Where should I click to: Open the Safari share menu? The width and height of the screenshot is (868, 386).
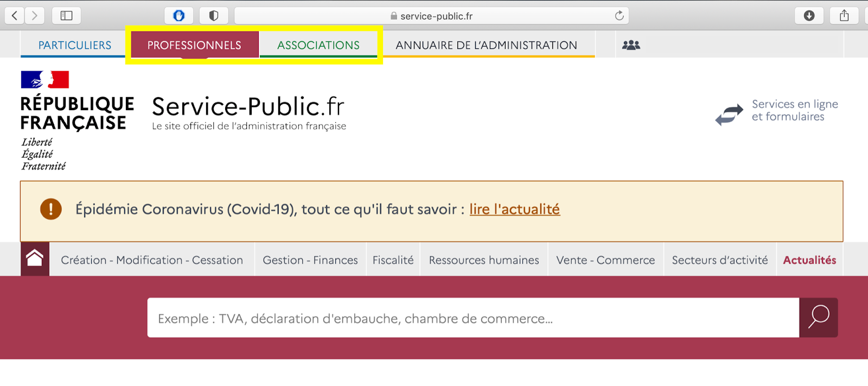(x=844, y=16)
